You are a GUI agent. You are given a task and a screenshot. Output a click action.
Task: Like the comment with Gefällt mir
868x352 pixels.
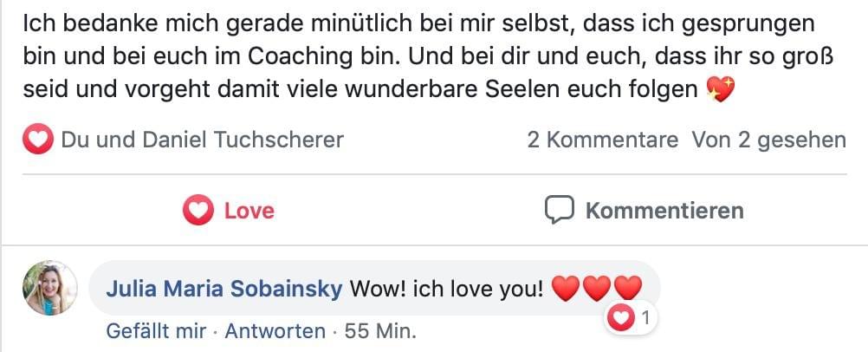pyautogui.click(x=156, y=331)
